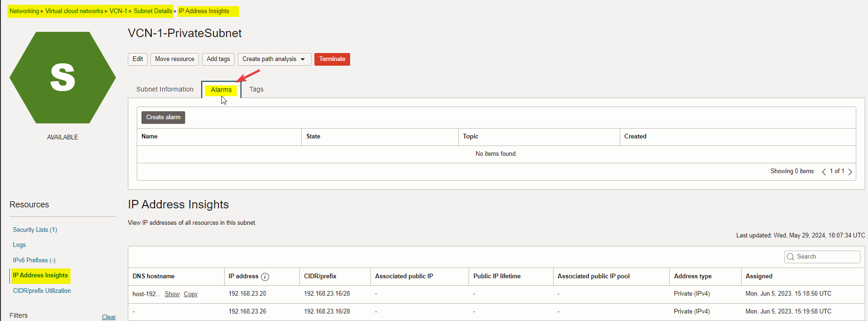Image resolution: width=868 pixels, height=321 pixels.
Task: Open Move resource dialog
Action: pyautogui.click(x=174, y=59)
